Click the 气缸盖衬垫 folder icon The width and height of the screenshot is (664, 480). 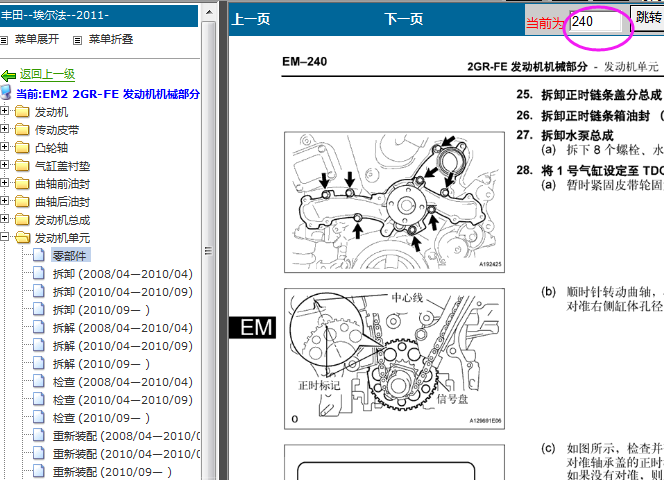tap(22, 166)
